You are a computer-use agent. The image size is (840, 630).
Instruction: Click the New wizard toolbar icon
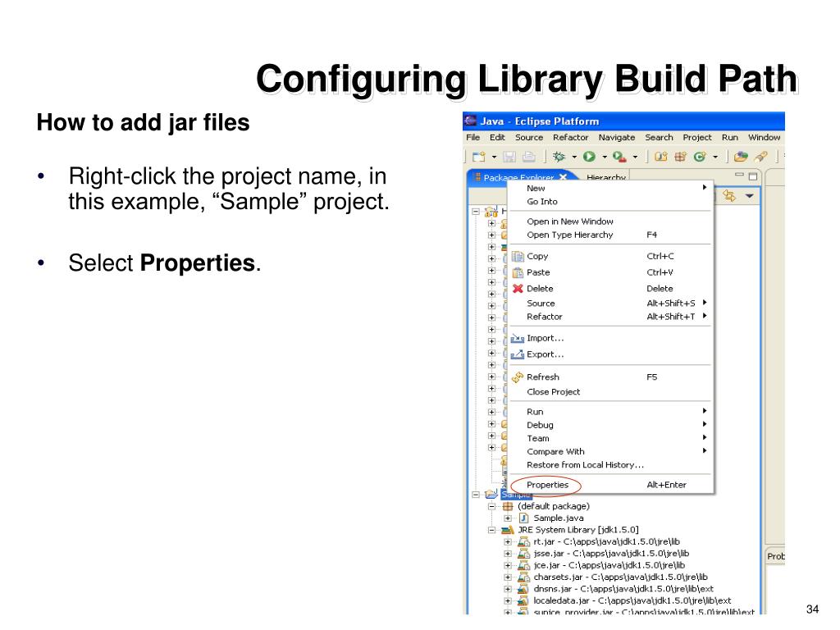pos(478,157)
